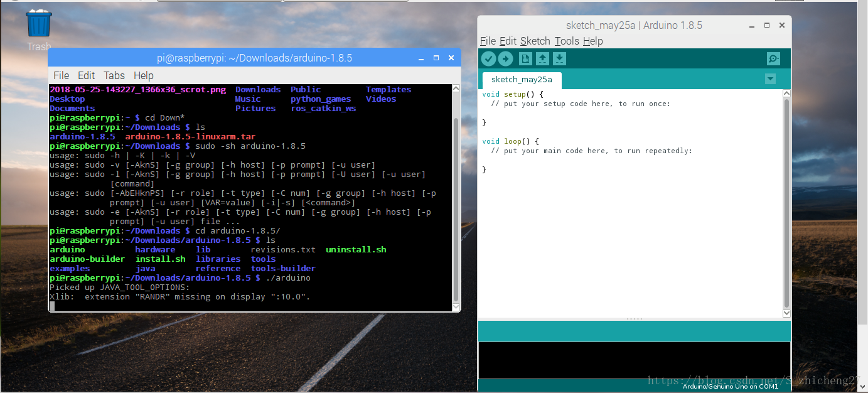This screenshot has width=868, height=393.
Task: Click the Arduino editor vertical scrollbar thumb
Action: [786, 203]
